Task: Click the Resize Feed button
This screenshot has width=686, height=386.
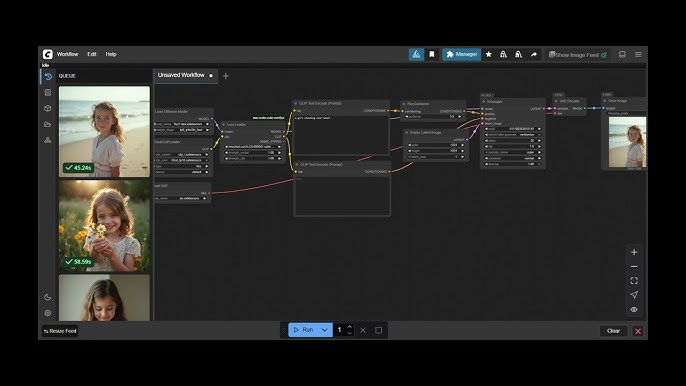Action: (60, 331)
